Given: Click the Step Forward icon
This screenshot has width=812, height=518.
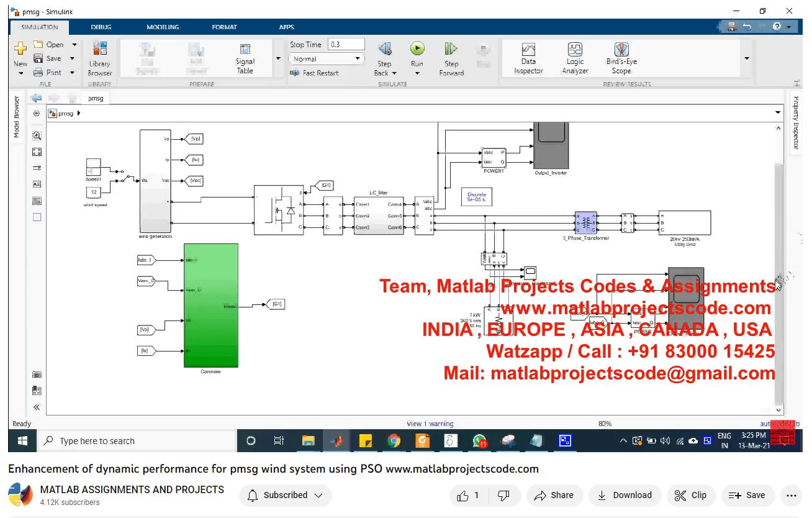Looking at the screenshot, I should [451, 50].
